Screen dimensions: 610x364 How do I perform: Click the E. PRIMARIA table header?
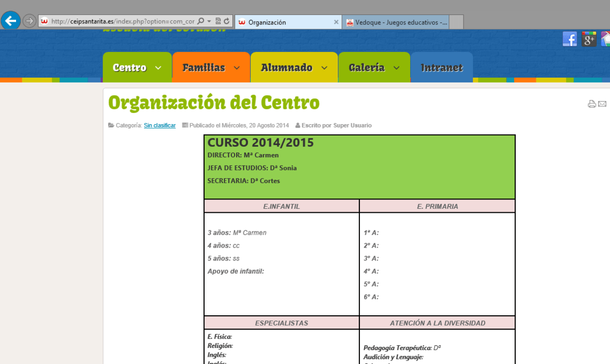point(438,206)
